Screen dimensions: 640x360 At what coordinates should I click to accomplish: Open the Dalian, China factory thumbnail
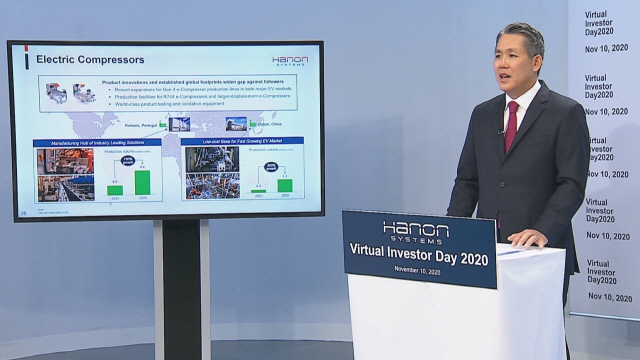tap(236, 124)
